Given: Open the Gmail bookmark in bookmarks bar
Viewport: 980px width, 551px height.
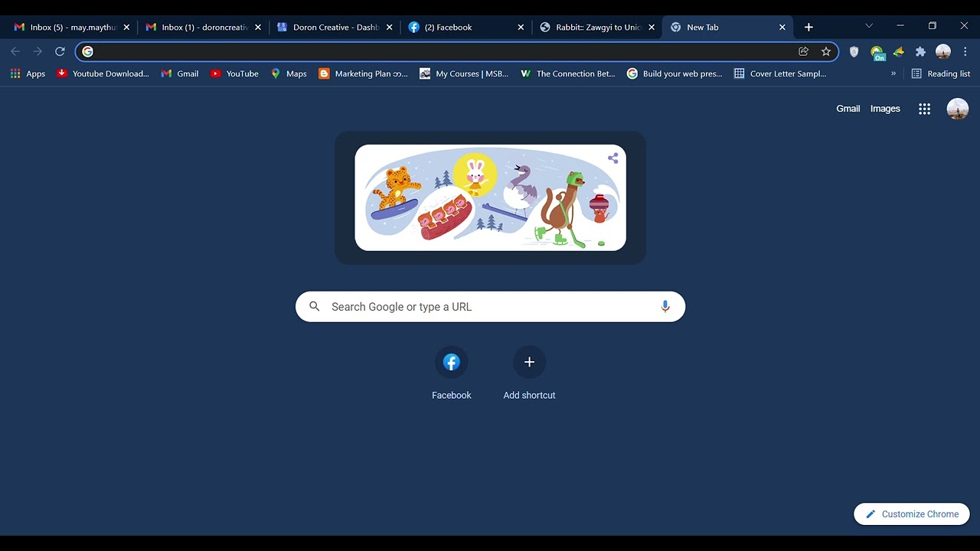Looking at the screenshot, I should point(180,73).
